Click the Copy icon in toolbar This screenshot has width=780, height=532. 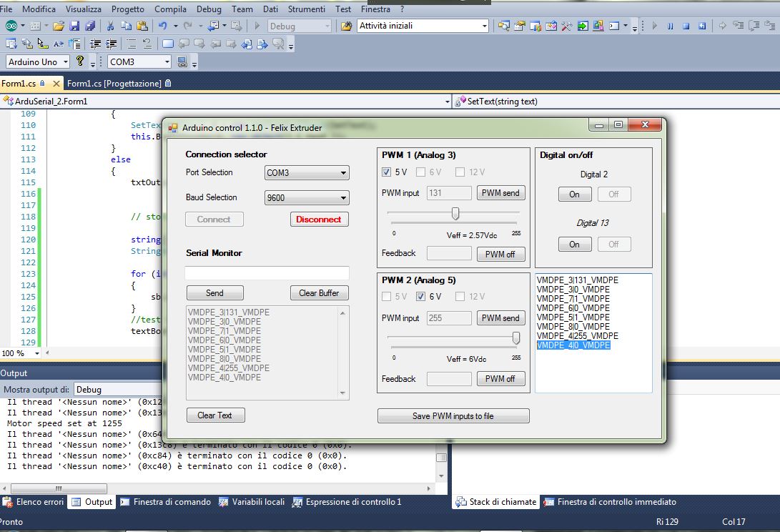[x=127, y=26]
